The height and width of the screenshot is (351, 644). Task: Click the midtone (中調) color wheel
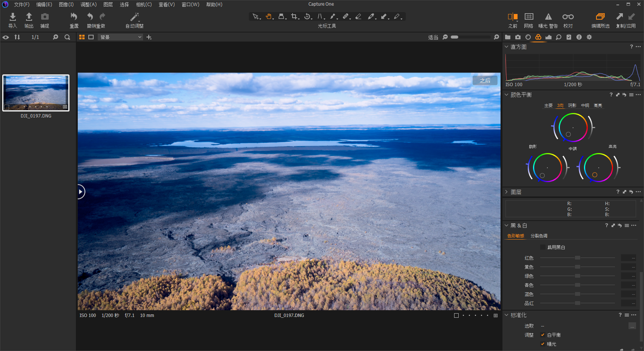coord(573,128)
